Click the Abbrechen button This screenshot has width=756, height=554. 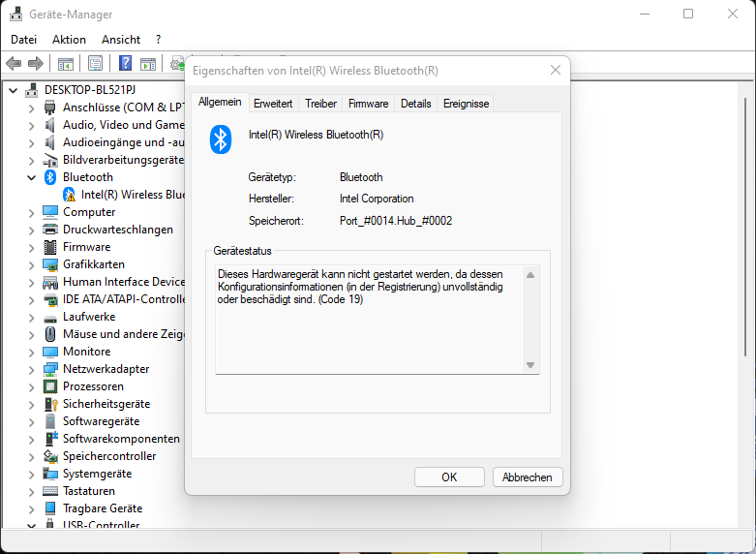pos(528,477)
